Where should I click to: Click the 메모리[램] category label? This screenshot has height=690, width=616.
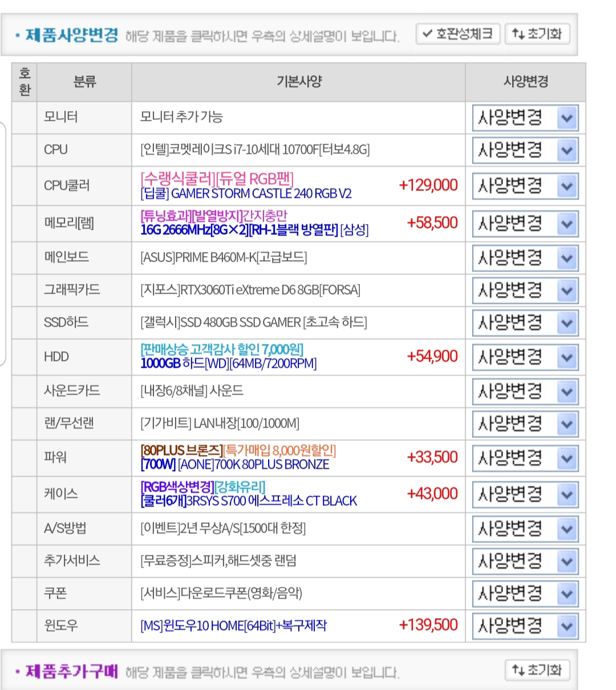point(69,223)
